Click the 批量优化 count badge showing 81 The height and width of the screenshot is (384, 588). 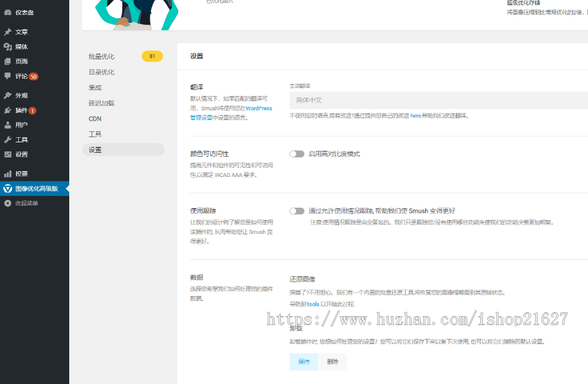[x=152, y=56]
